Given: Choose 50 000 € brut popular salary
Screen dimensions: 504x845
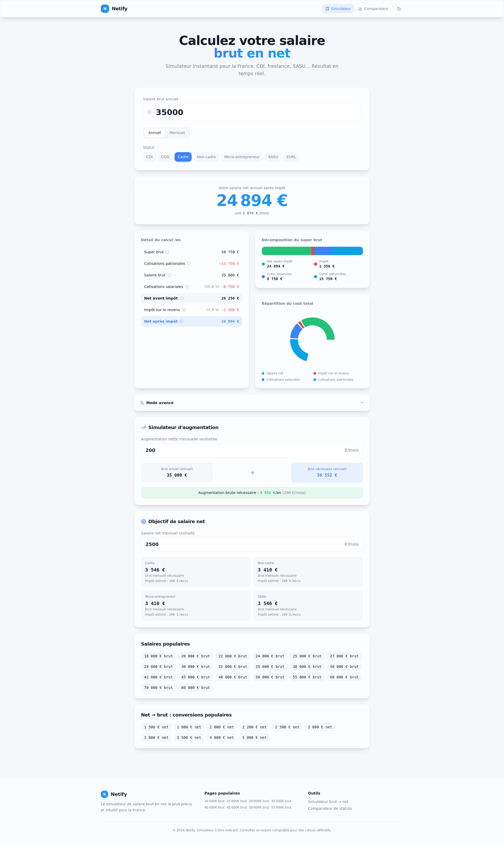Looking at the screenshot, I should [x=270, y=677].
